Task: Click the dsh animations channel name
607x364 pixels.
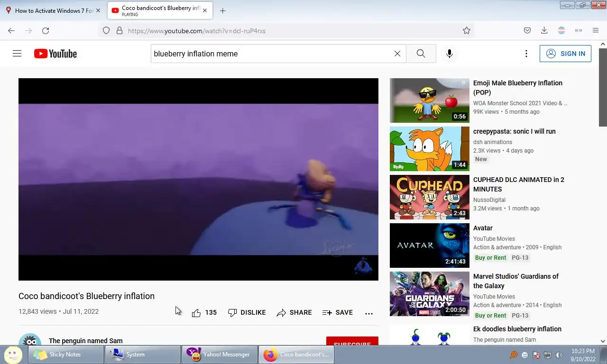Action: coord(493,142)
